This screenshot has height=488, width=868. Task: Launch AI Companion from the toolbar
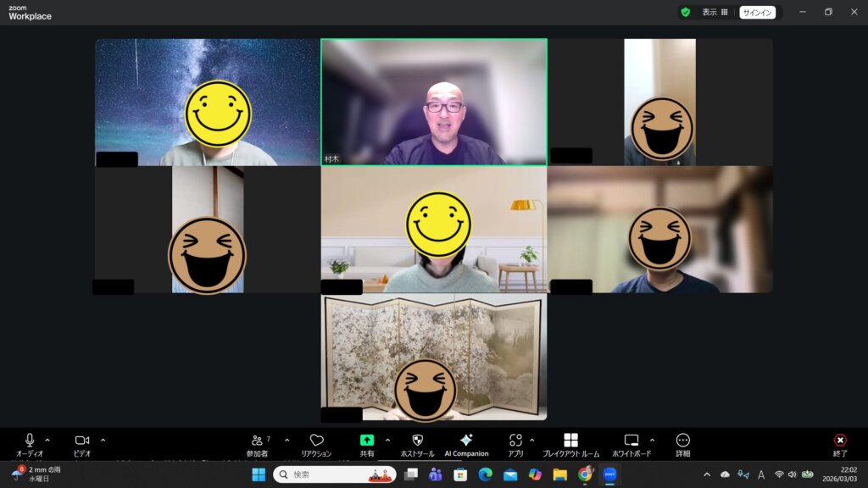[466, 441]
